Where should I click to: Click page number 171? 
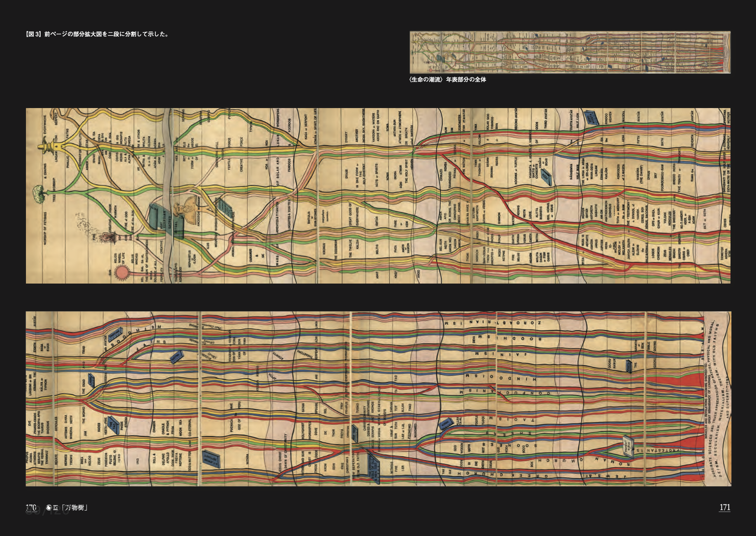click(724, 507)
